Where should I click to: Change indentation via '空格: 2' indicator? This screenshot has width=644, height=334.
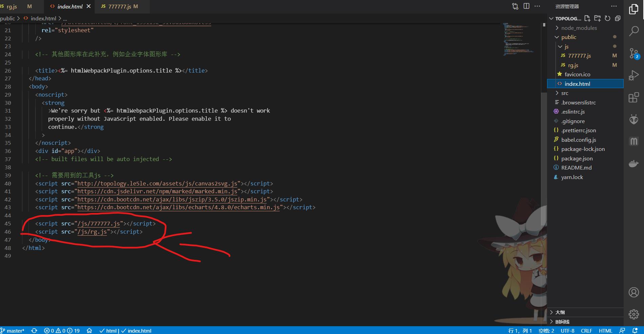(546, 331)
